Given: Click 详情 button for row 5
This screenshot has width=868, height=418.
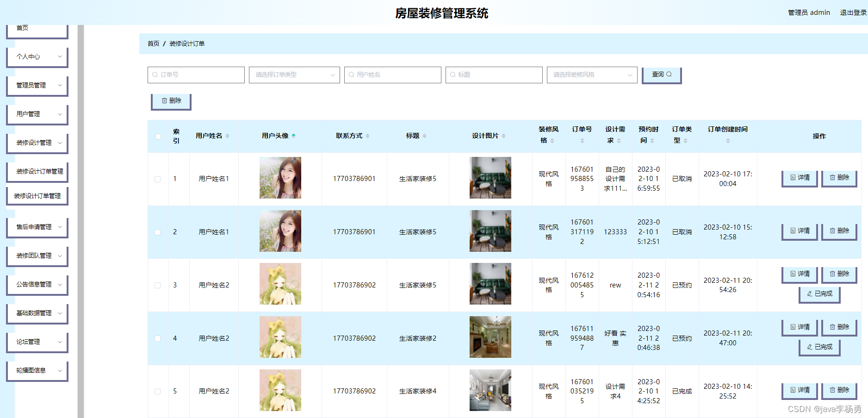Looking at the screenshot, I should [x=800, y=391].
